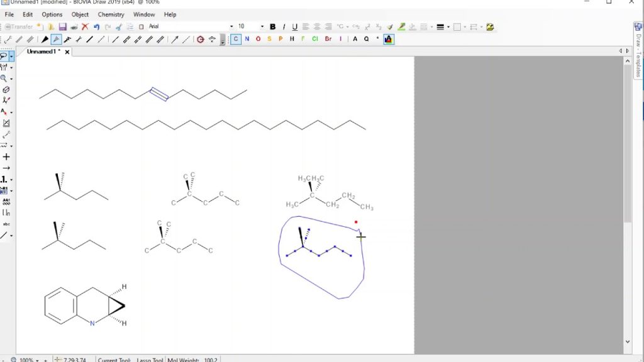This screenshot has height=362, width=644.
Task: Open the font size dropdown
Action: [x=262, y=27]
